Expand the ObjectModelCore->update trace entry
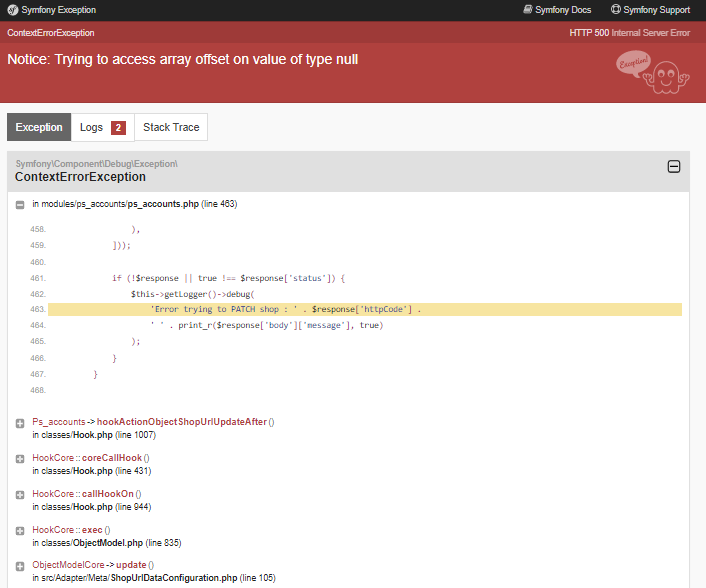 click(x=20, y=566)
